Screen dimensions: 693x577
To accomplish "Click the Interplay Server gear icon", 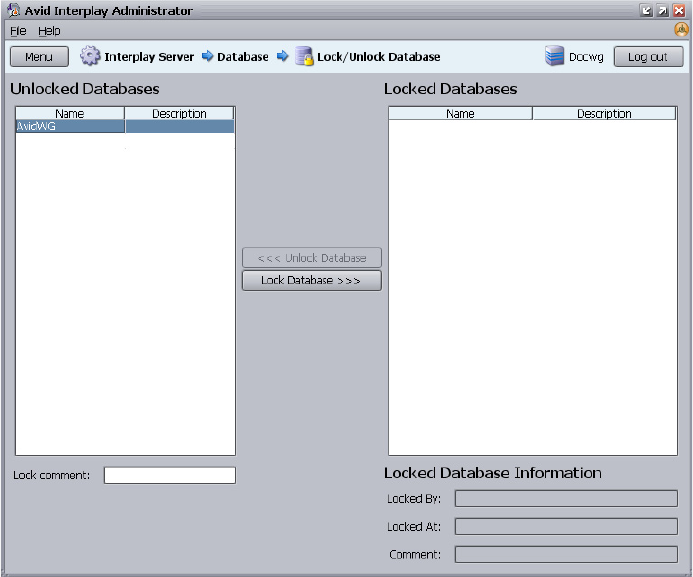I will click(x=90, y=56).
